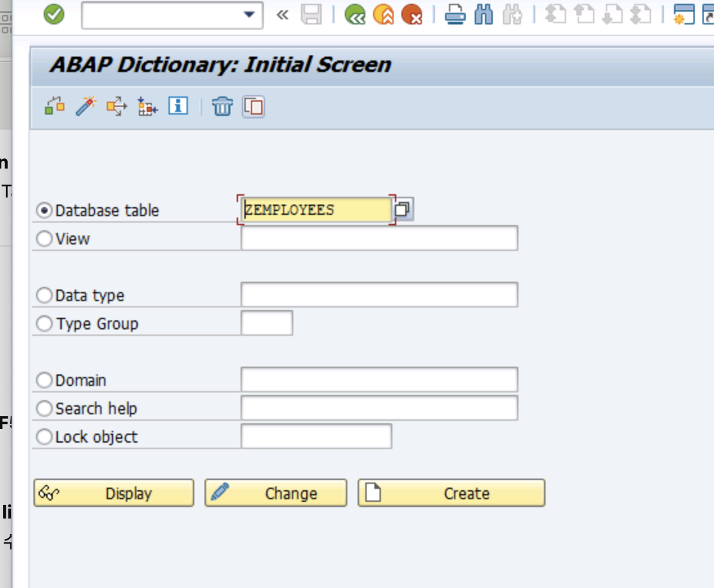The image size is (714, 588).
Task: Click the Change button
Action: pos(276,493)
